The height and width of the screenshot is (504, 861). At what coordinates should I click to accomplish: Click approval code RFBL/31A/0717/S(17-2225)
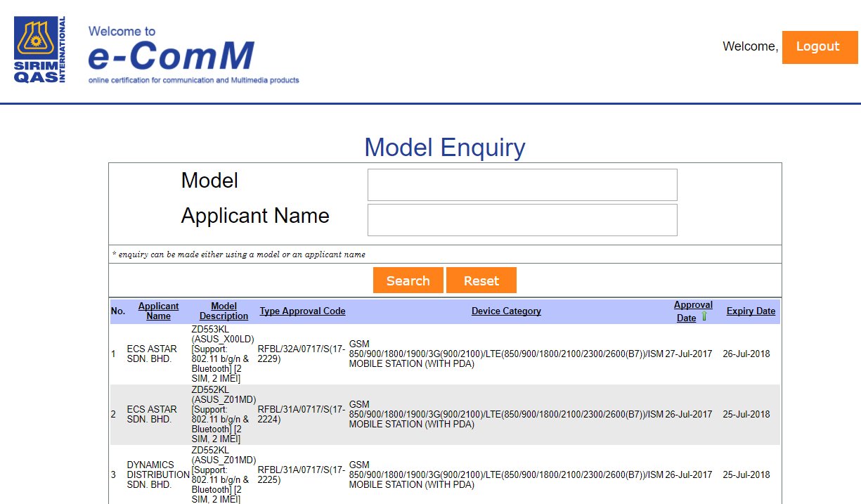tap(301, 474)
